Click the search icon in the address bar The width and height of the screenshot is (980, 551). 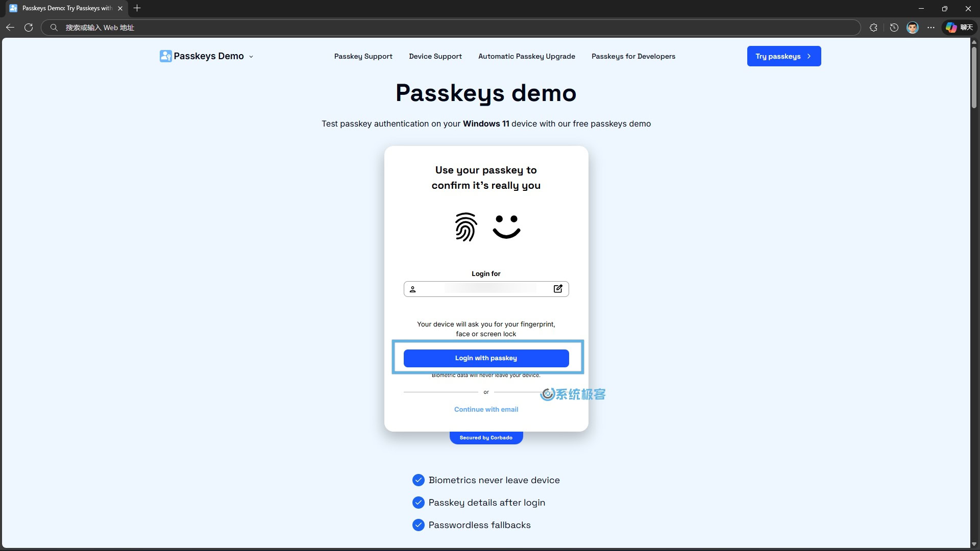(x=54, y=28)
